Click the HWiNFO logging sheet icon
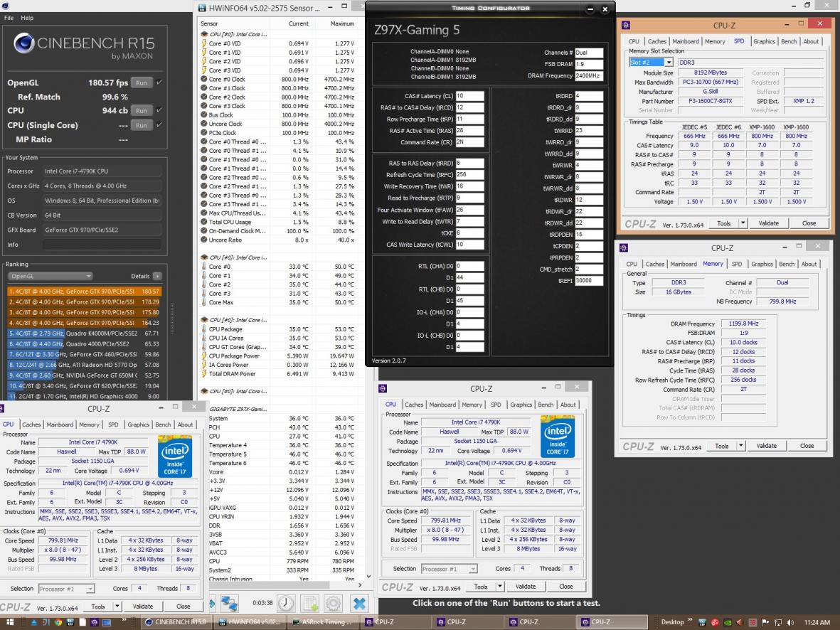Viewport: 840px width, 630px height. 310,603
